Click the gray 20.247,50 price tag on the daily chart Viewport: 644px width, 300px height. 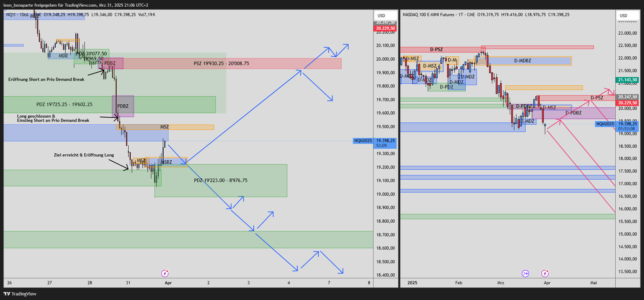tap(627, 97)
